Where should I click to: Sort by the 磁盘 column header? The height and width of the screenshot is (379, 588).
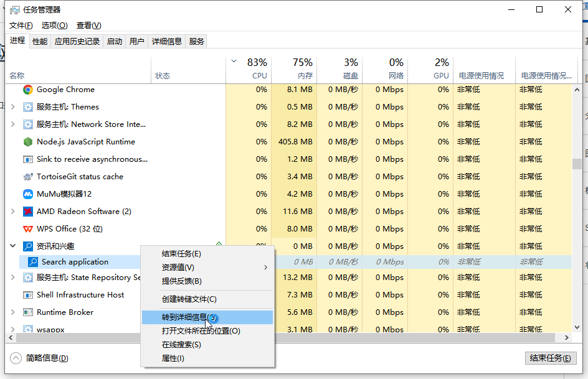click(x=339, y=70)
